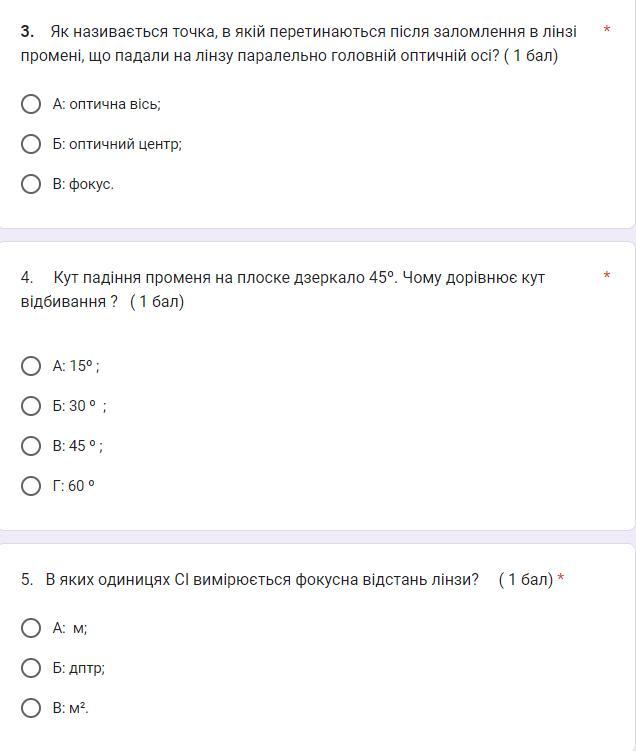Screen dimensions: 636x751
Task: Click the 'м²' answer label text
Action: pyautogui.click(x=78, y=708)
